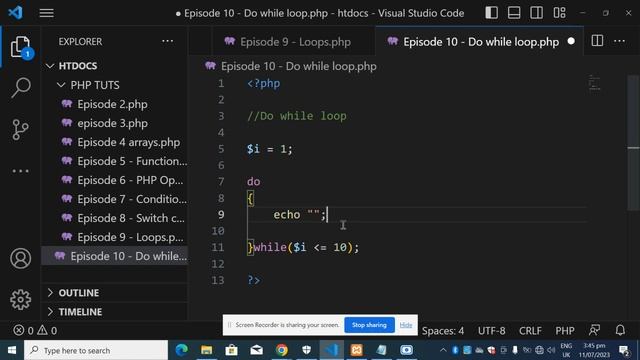Open the Accounts menu icon
Image resolution: width=640 pixels, height=360 pixels.
point(20,258)
